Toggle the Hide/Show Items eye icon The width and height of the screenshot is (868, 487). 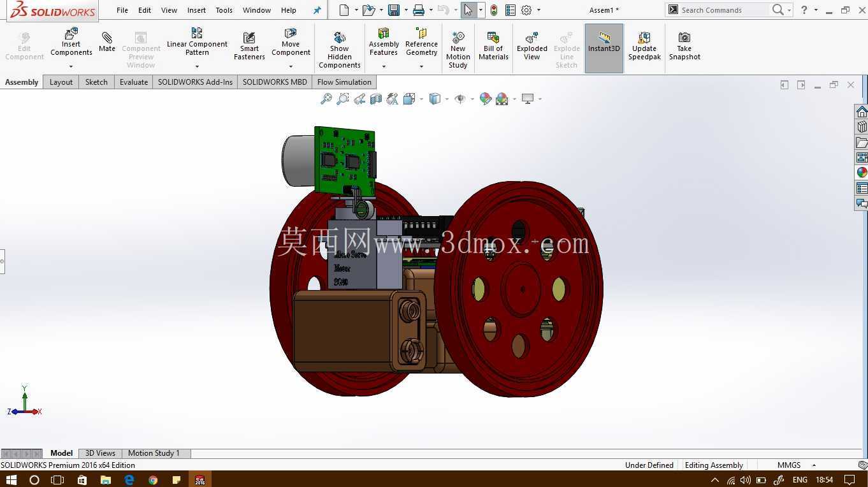click(459, 99)
